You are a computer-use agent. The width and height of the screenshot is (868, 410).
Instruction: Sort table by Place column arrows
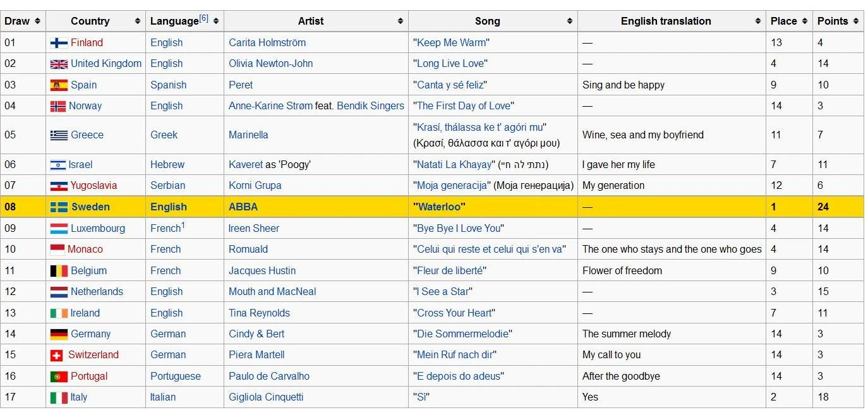(x=804, y=21)
